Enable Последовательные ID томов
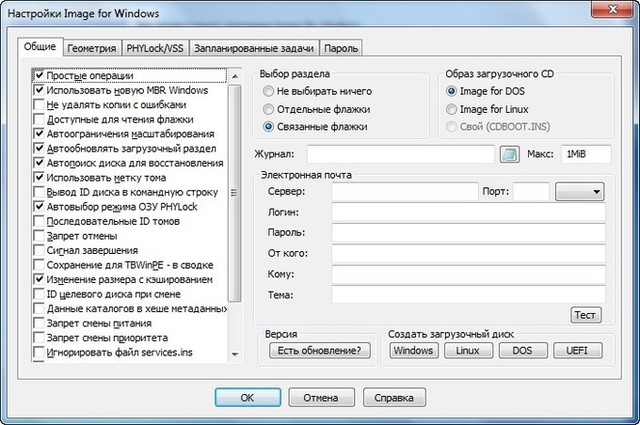Viewport: 640px width, 425px height. coord(39,221)
